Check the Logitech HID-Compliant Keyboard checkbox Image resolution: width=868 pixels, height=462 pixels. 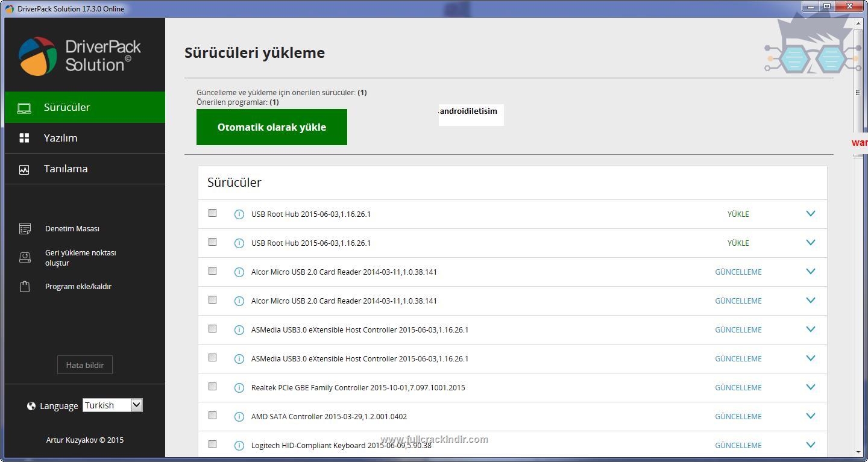tap(212, 444)
